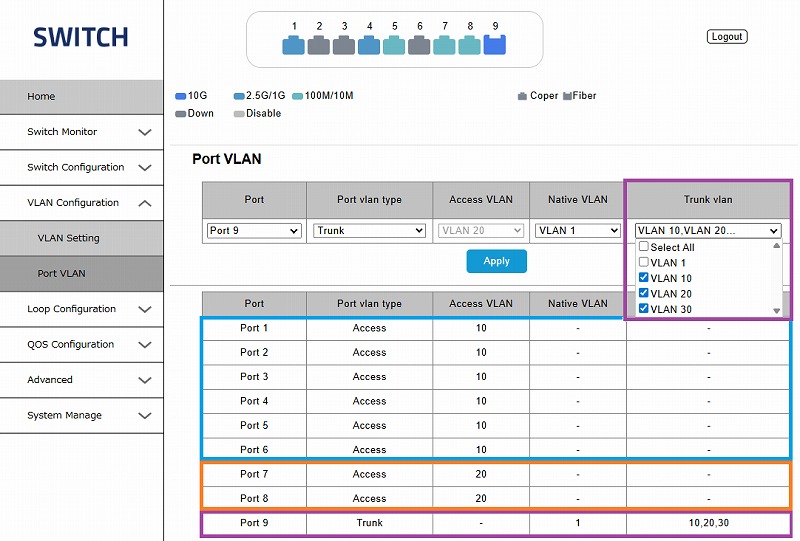Click port 2 icon in switch diagram
Screen dimensions: 800x541
tap(319, 45)
